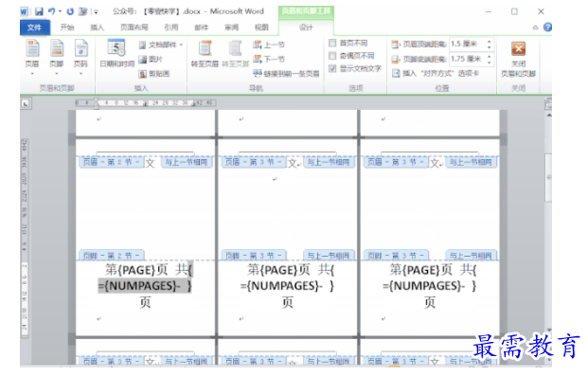Image resolution: width=588 pixels, height=376 pixels.
Task: Click the scrollbar up arrow
Action: (x=548, y=115)
